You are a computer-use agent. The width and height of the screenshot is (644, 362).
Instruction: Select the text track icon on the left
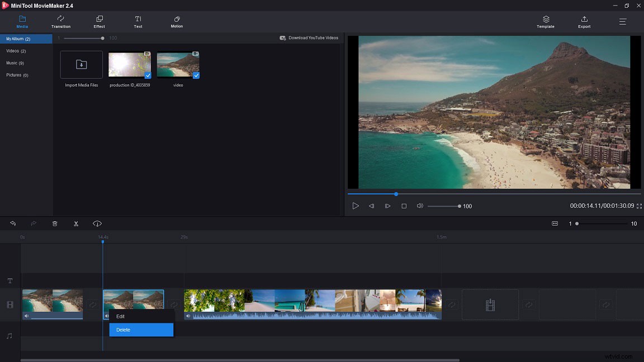pyautogui.click(x=10, y=281)
